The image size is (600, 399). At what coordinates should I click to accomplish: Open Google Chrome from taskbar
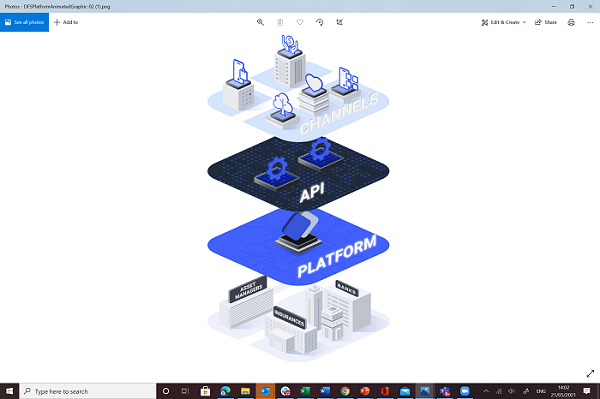[345, 391]
